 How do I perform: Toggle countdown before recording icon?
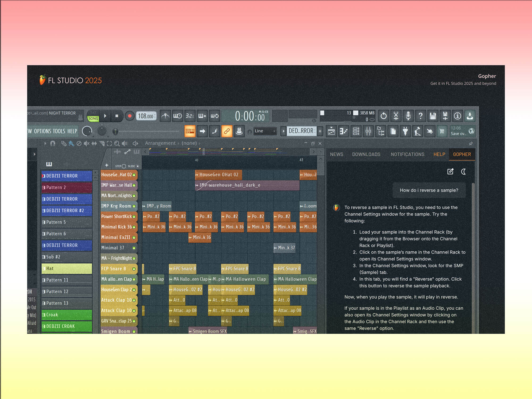coord(190,116)
